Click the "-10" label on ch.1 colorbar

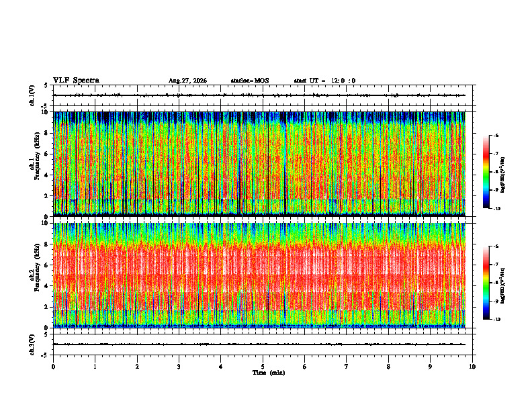tap(496, 209)
